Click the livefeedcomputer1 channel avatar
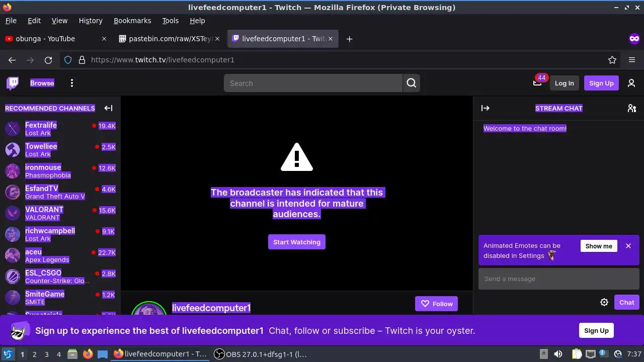The height and width of the screenshot is (362, 644). click(x=149, y=308)
